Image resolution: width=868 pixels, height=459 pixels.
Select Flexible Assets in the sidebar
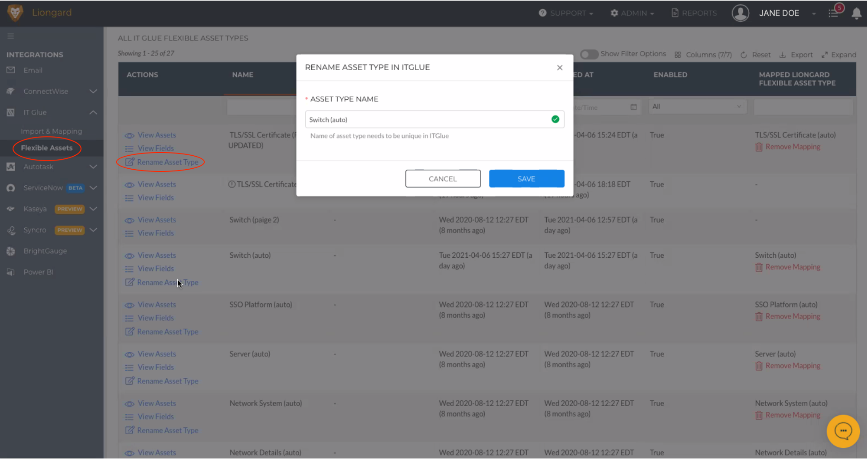[x=47, y=148]
